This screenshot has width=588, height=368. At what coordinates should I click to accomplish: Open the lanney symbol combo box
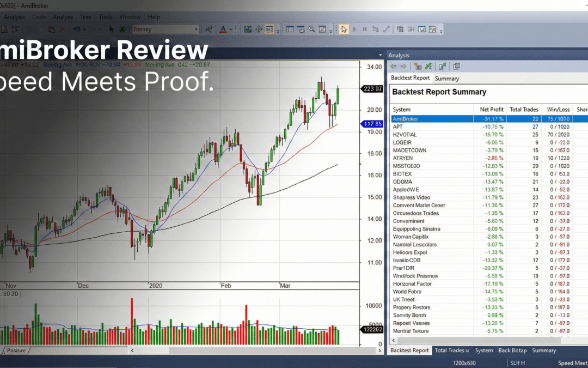coord(166,29)
